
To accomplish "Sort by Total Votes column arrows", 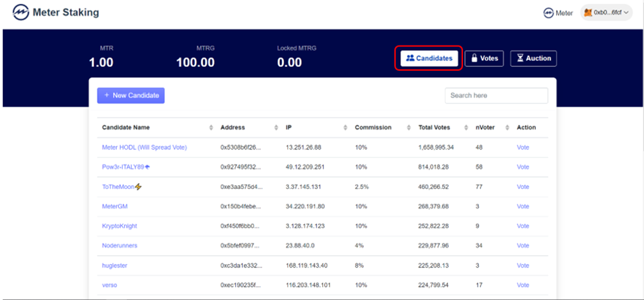I will point(466,128).
